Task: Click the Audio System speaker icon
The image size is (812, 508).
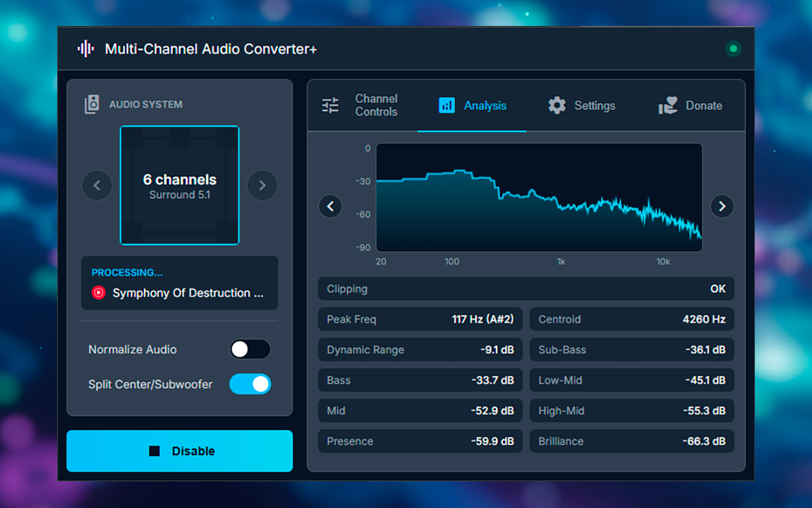Action: [92, 104]
